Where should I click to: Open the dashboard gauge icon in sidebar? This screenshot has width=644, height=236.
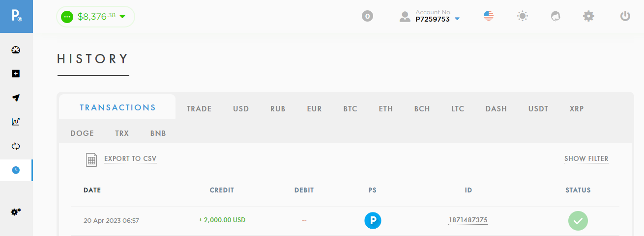(16, 50)
